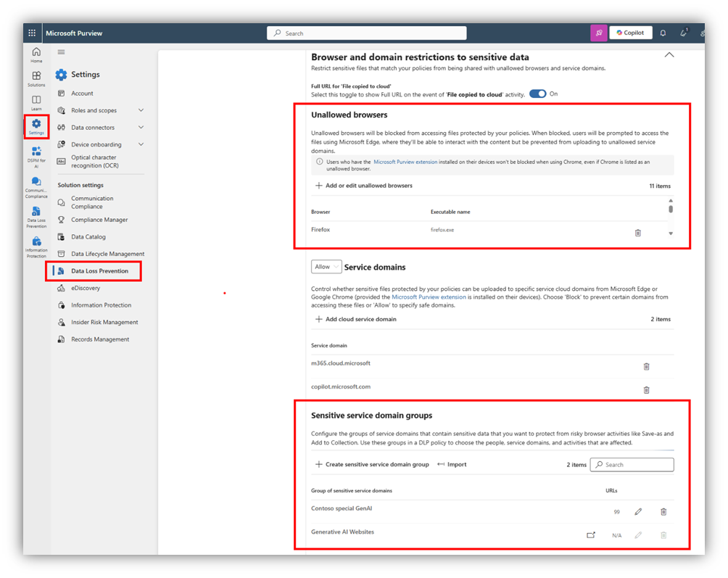Click the edit pencil for Generative AI Websites

638,534
